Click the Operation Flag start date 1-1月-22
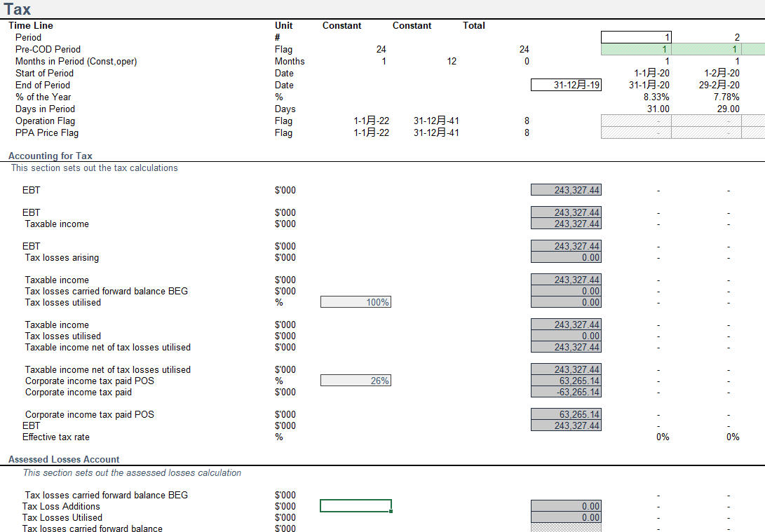 click(x=371, y=121)
